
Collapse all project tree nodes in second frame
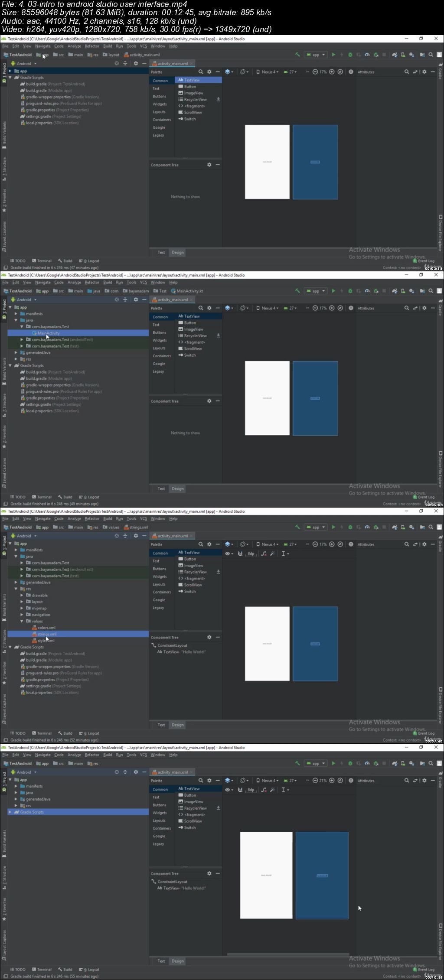[125, 300]
